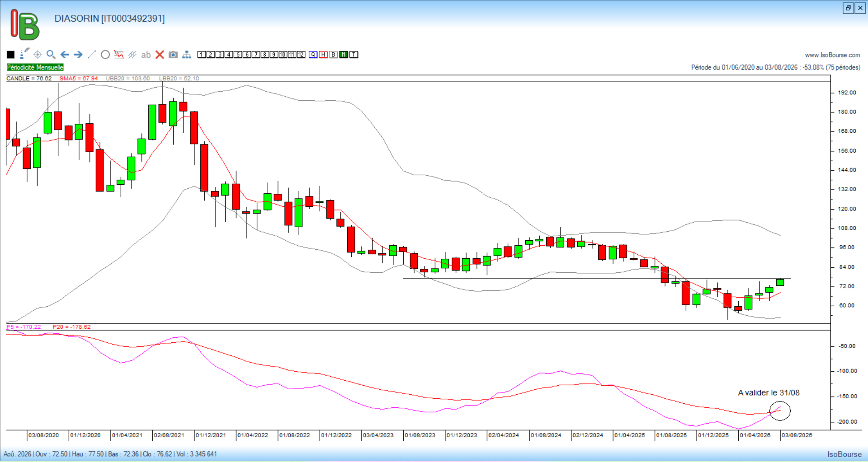Select numbered button 6 in the toolbar
This screenshot has height=462, width=868.
coord(247,55)
